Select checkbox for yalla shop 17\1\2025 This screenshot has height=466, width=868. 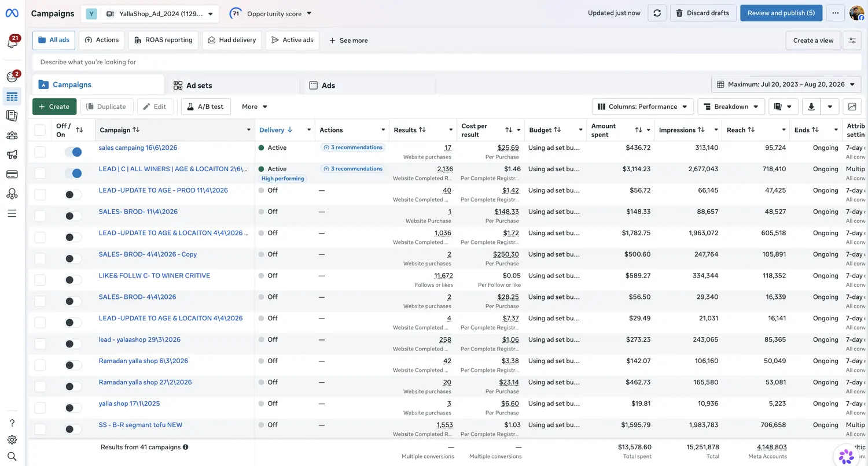[40, 408]
